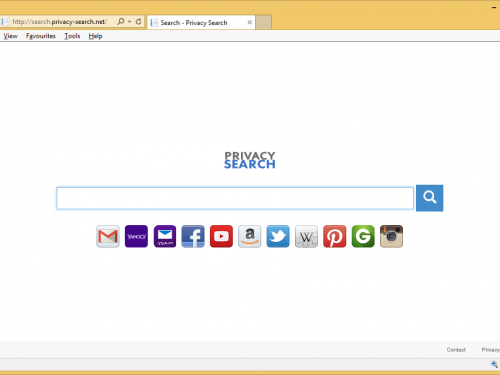Image resolution: width=500 pixels, height=375 pixels.
Task: Click the address bar search magnifier icon
Action: click(x=121, y=22)
